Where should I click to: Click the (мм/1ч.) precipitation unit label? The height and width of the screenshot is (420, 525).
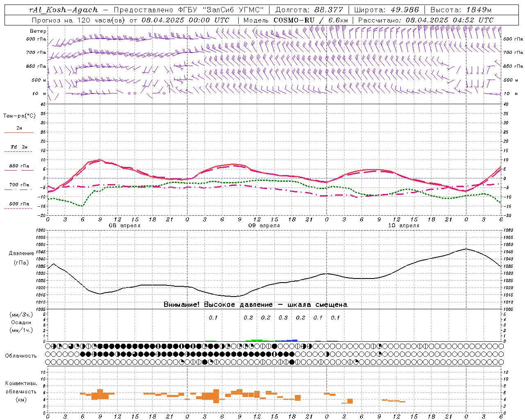21,330
